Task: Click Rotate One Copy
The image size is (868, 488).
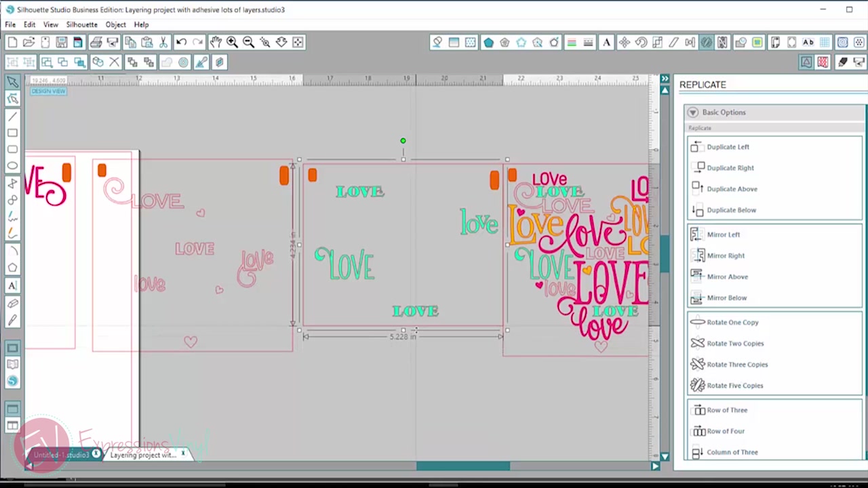Action: [x=732, y=323]
